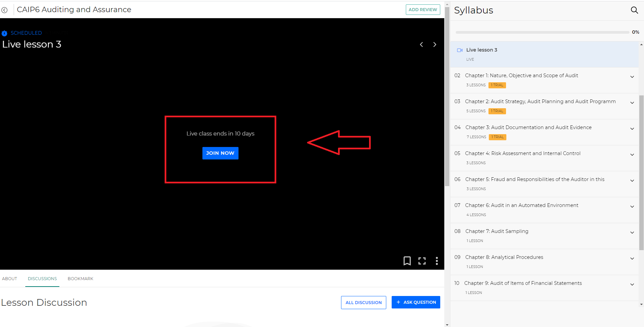644x327 pixels.
Task: Expand Chapter 6 Automated Environment section
Action: point(632,207)
